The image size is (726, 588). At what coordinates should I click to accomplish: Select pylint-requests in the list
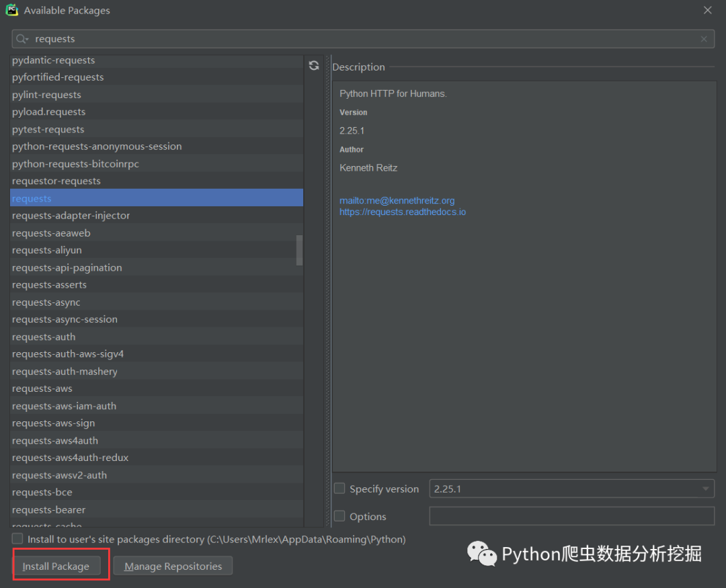pyautogui.click(x=157, y=95)
